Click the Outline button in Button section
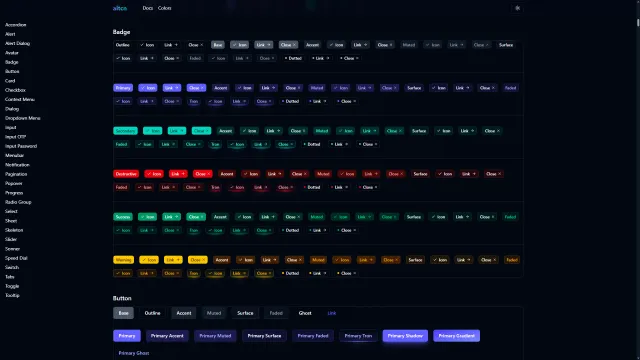Viewport: 640px width, 360px height. tap(152, 313)
